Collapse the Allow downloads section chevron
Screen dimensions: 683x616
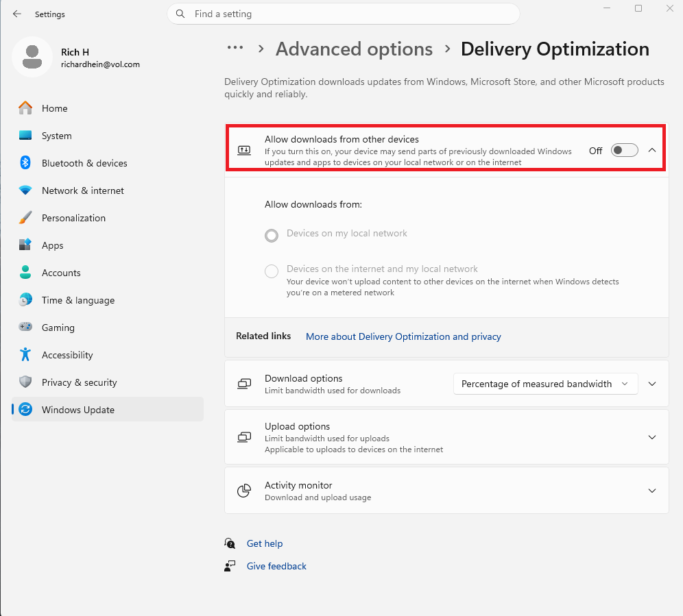coord(651,150)
